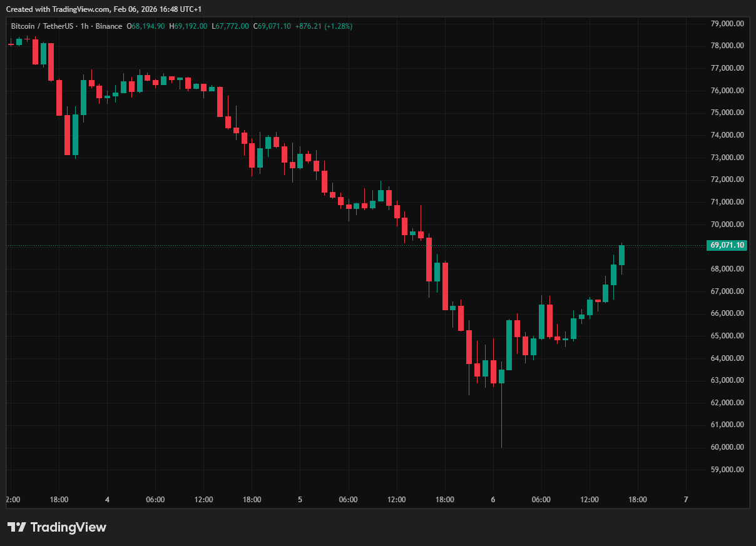Screen dimensions: 756x546
Task: Select date 4 on the time axis
Action: tap(107, 500)
